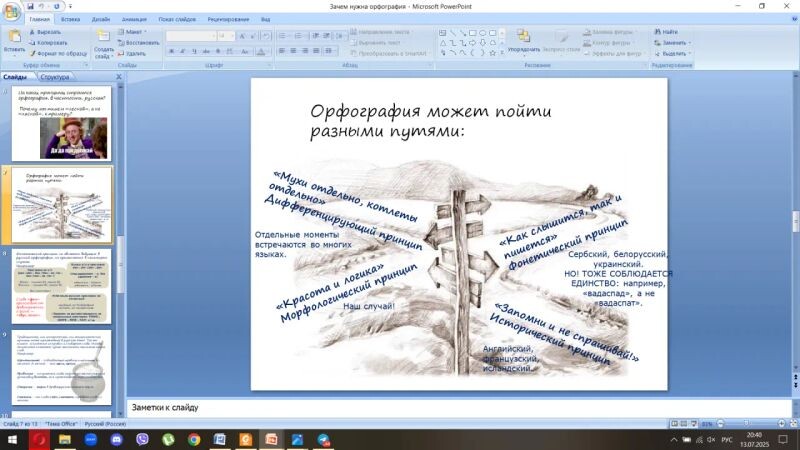Image resolution: width=800 pixels, height=450 pixels.
Task: Click the Save icon in quick access toolbar
Action: coord(30,6)
